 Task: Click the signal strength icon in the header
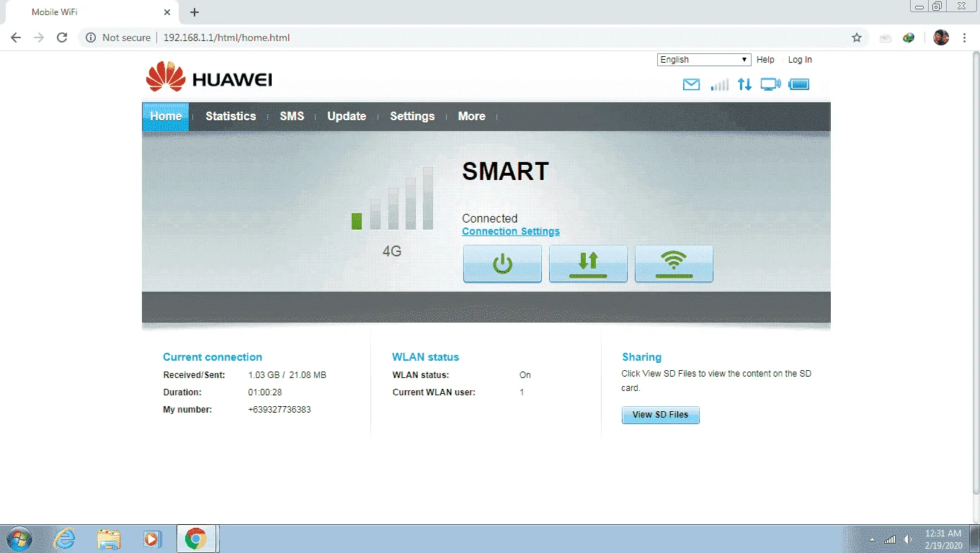pos(719,84)
